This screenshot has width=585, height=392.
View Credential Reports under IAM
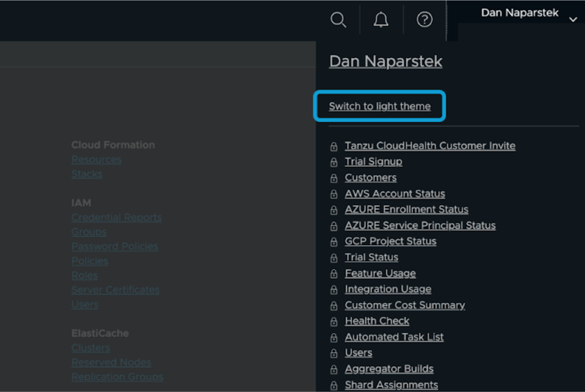pyautogui.click(x=117, y=217)
